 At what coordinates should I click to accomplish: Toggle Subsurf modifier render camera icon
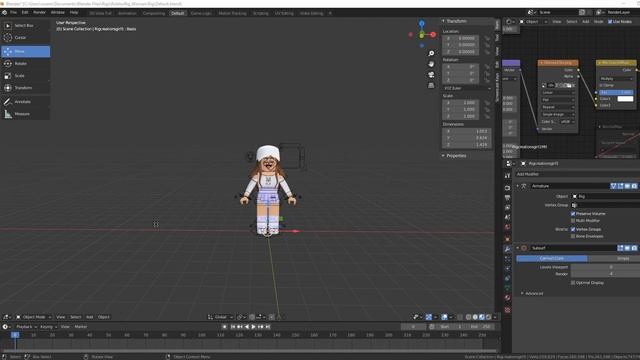[634, 248]
